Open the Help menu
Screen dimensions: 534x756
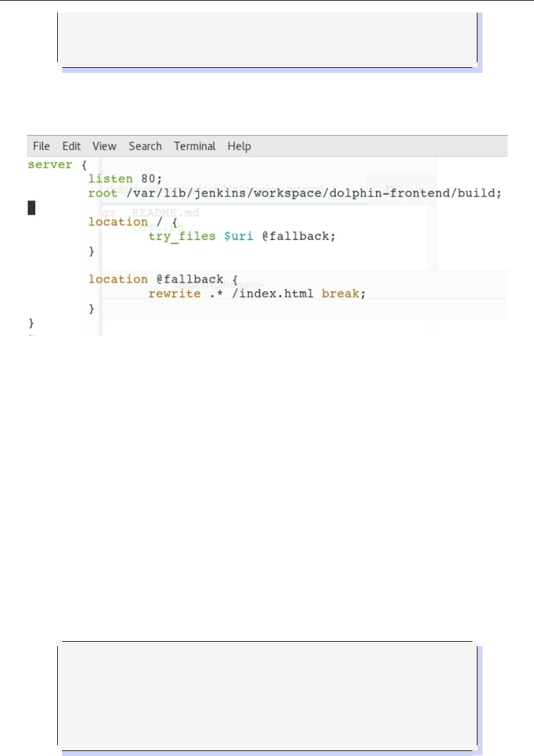239,146
